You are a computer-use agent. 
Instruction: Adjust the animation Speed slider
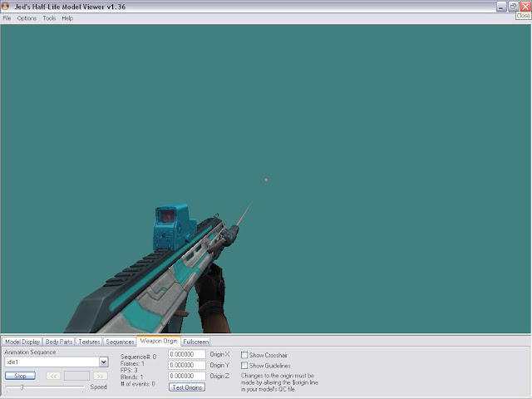[22, 387]
